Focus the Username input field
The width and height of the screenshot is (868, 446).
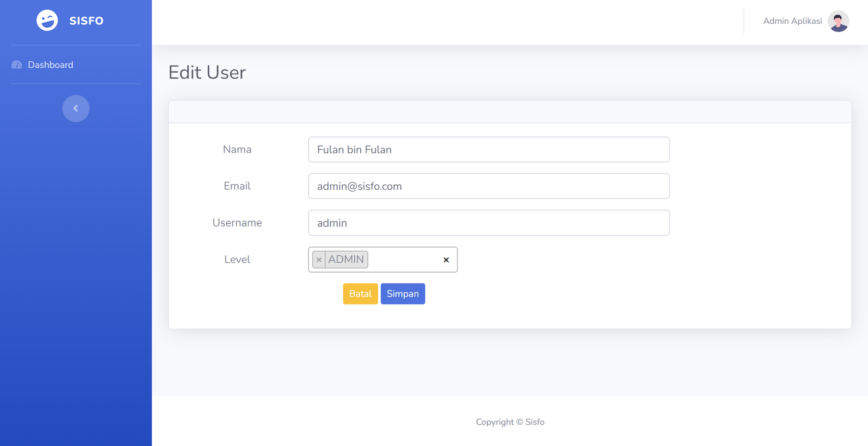click(x=489, y=223)
